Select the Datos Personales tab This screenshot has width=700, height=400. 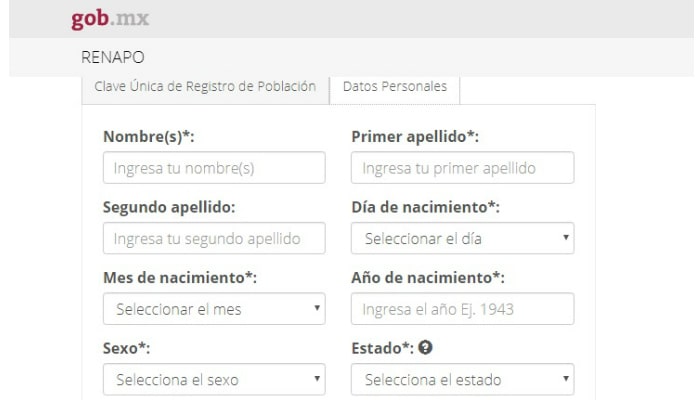pyautogui.click(x=395, y=86)
